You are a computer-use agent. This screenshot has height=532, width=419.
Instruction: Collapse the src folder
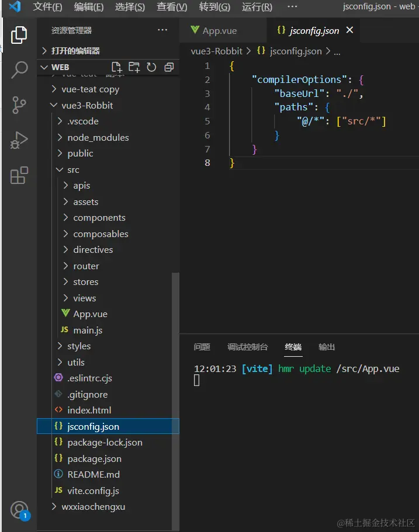tap(108, 169)
